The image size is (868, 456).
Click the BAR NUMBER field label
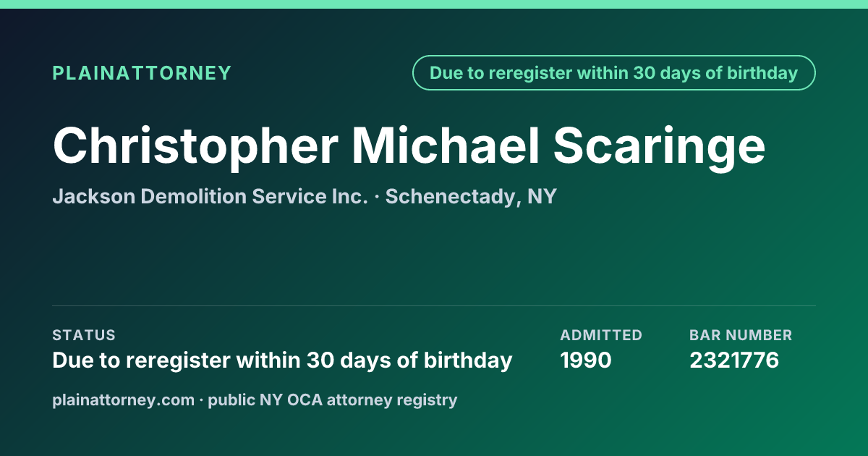pos(741,335)
